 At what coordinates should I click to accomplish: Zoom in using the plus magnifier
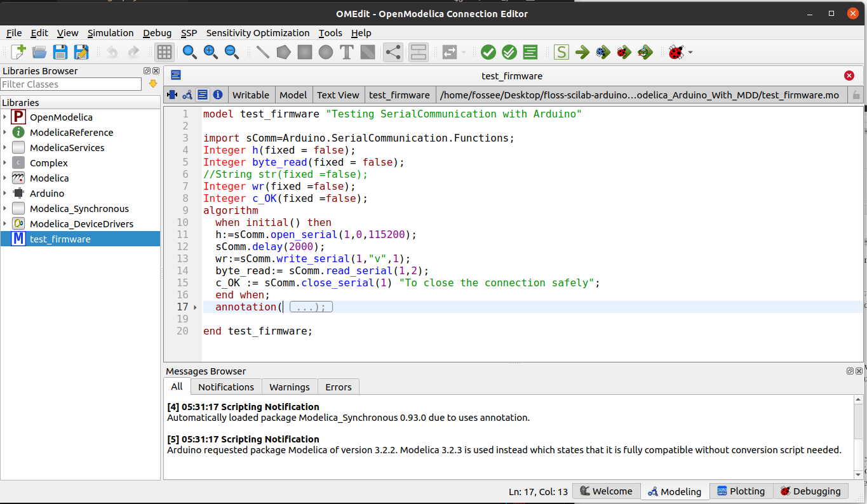point(210,52)
